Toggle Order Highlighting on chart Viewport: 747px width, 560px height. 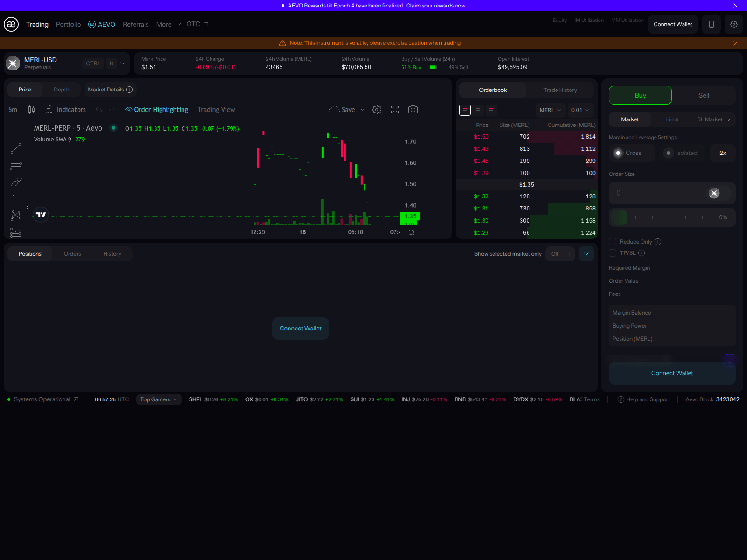tap(156, 110)
